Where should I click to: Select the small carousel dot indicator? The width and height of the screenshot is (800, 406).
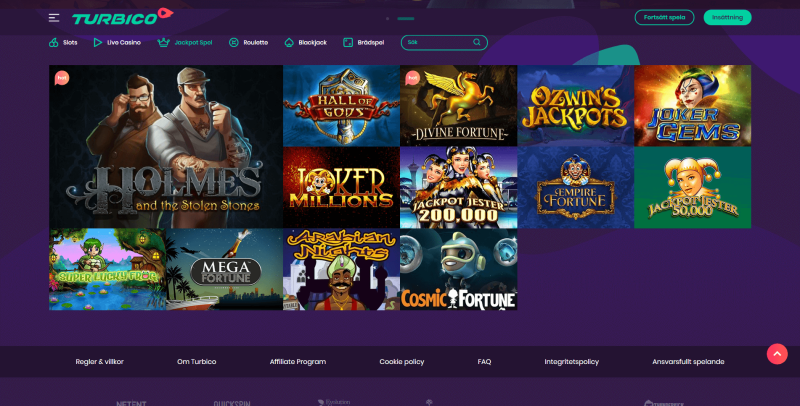(x=387, y=18)
